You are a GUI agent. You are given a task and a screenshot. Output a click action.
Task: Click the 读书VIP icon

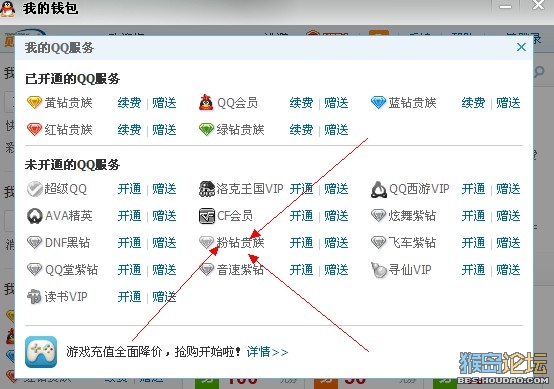tap(34, 297)
